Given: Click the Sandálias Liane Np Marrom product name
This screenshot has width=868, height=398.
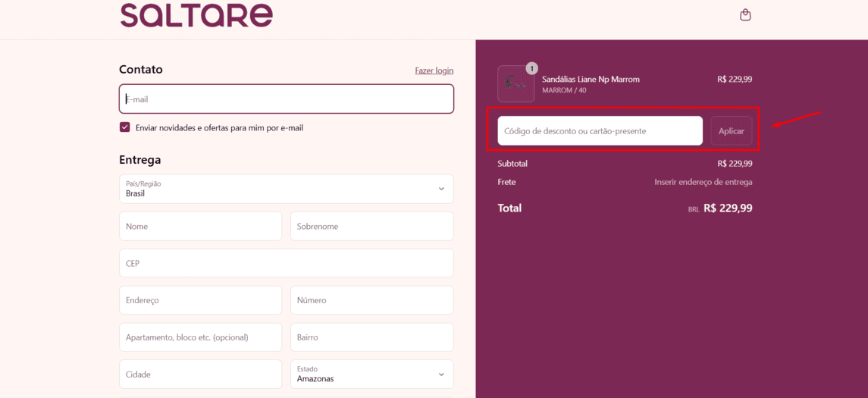Looking at the screenshot, I should click(591, 79).
